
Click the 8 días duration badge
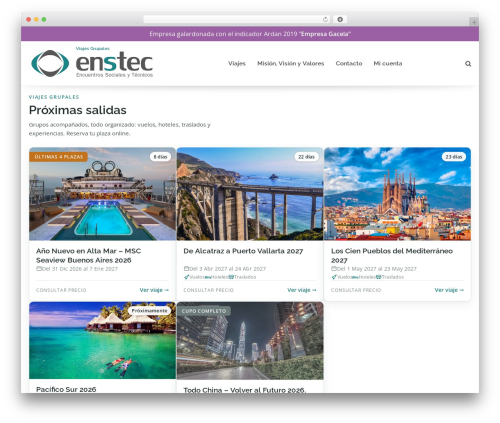point(160,157)
